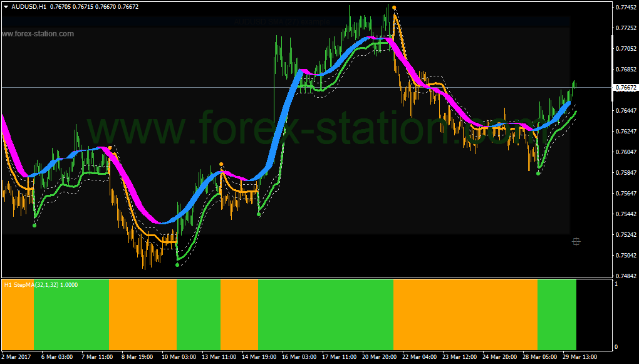Click the time label 24 Mar 20:00

click(x=499, y=356)
